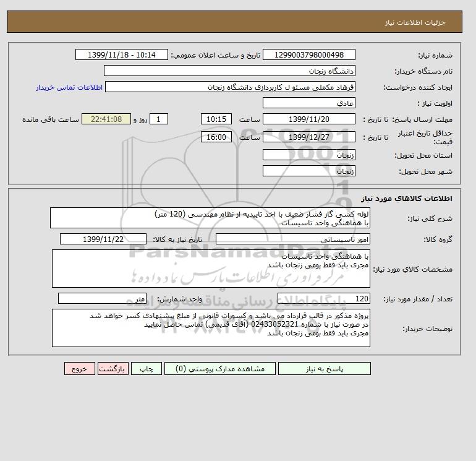Click delivery province field زنجان

coord(308,155)
